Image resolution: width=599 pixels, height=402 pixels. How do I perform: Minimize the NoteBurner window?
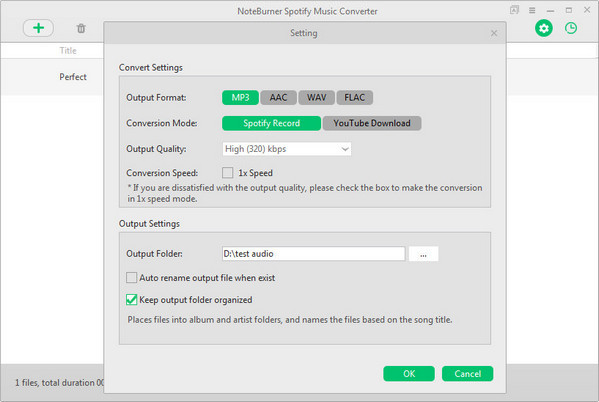pos(550,11)
